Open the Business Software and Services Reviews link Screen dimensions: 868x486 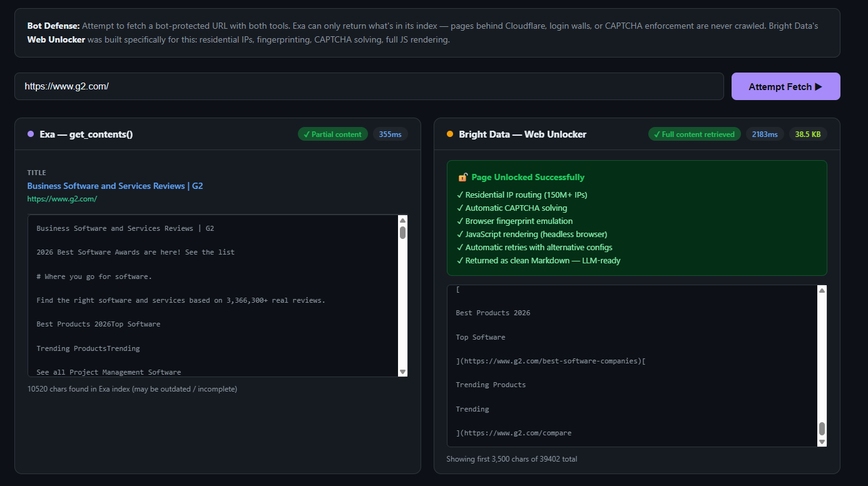(x=115, y=186)
